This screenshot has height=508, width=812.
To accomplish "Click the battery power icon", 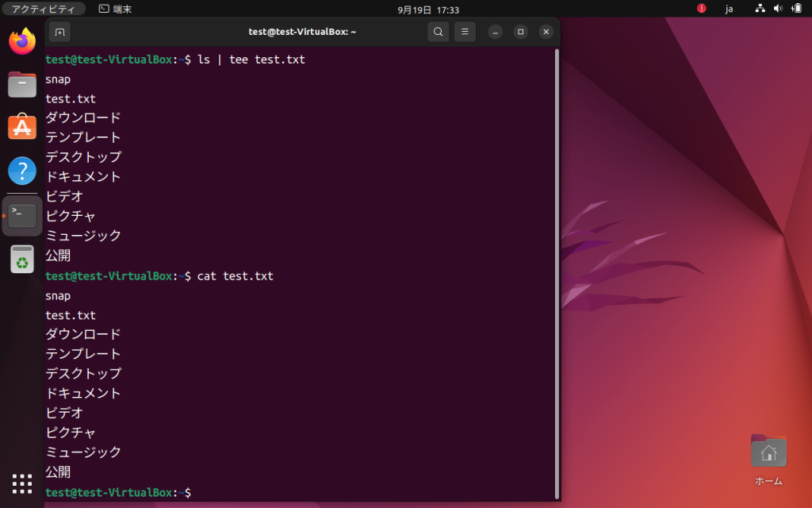I will 796,8.
